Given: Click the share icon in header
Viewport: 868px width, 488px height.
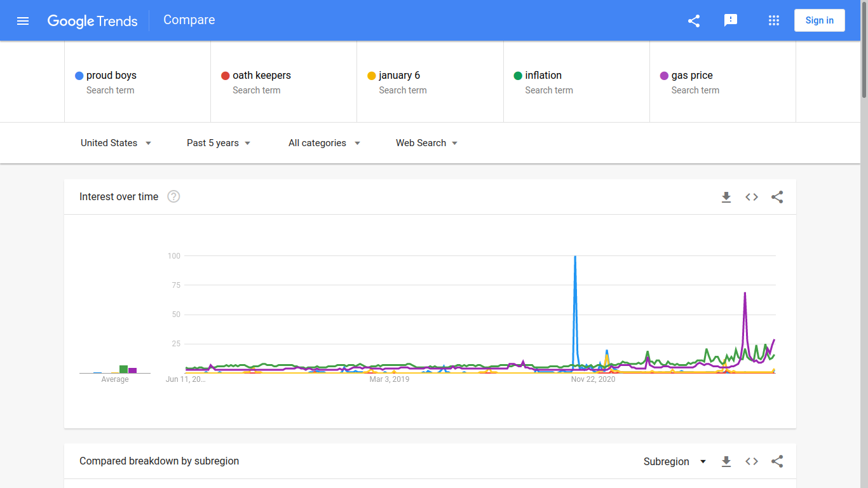Looking at the screenshot, I should tap(694, 21).
